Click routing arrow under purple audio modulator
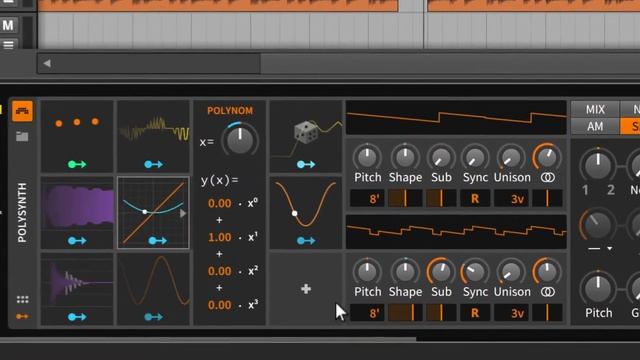 tap(77, 240)
